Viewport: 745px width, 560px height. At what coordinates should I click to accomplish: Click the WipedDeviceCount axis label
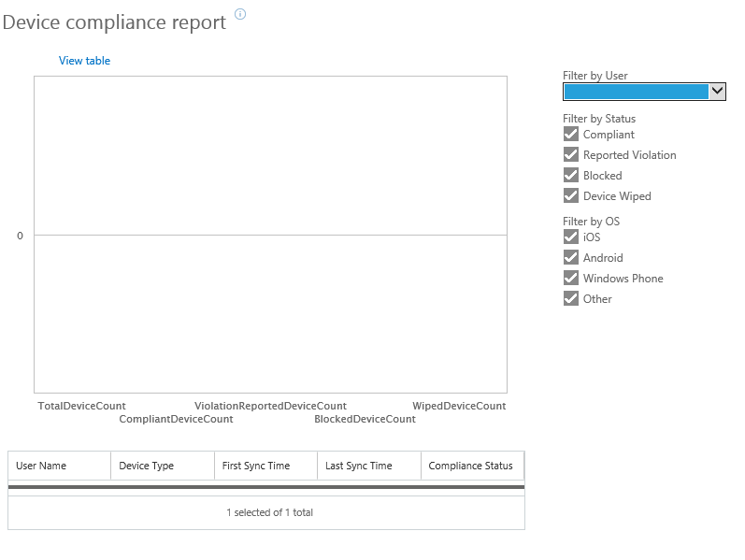[x=459, y=406]
